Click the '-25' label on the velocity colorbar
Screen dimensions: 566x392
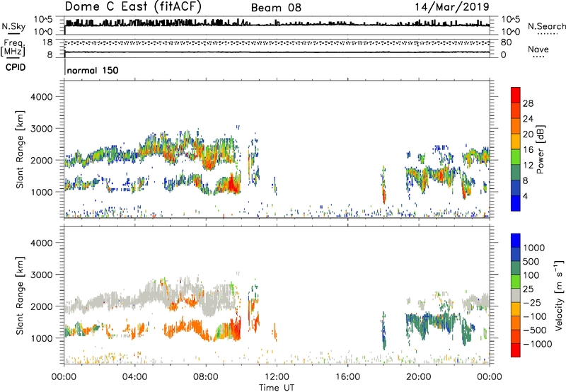coord(532,303)
